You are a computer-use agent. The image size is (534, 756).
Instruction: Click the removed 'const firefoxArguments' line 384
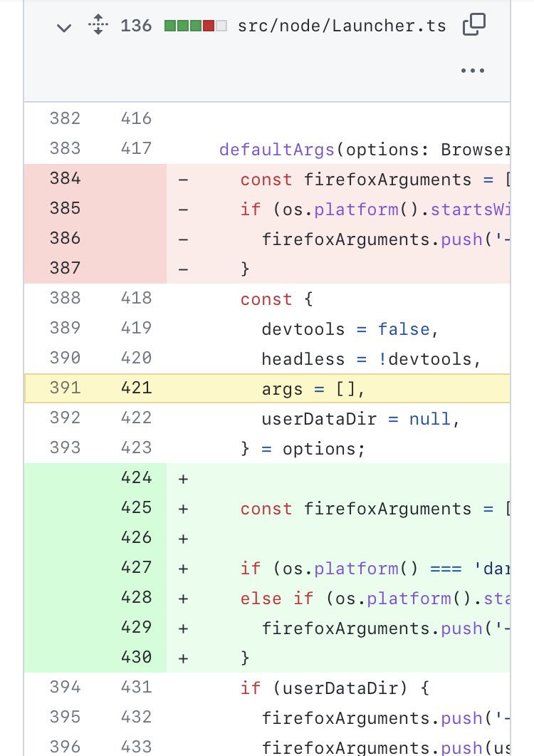(x=338, y=179)
